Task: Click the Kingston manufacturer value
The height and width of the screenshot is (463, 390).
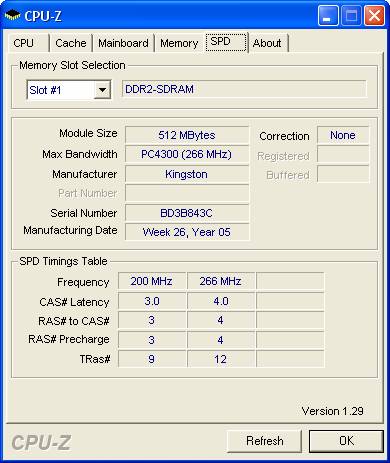Action: [187, 174]
